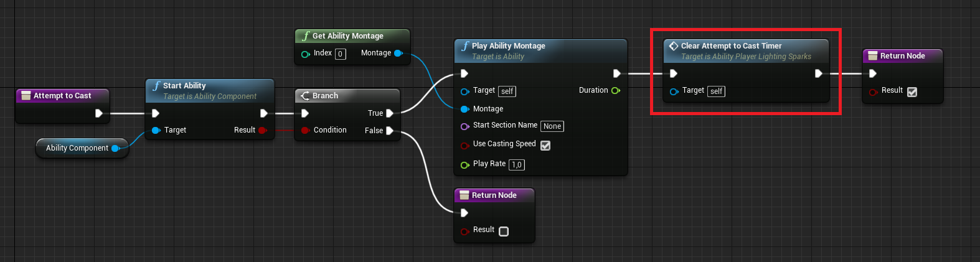
Task: Uncheck Result checkbox on the top-right Return Node
Action: [x=912, y=92]
